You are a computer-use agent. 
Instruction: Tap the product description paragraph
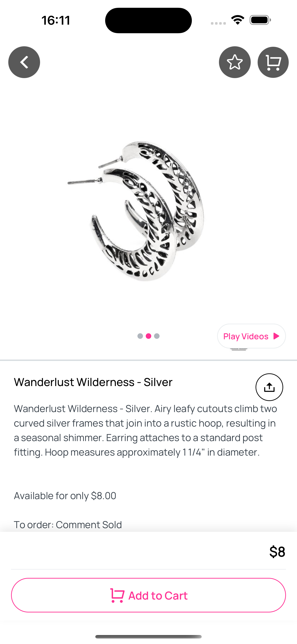[146, 430]
